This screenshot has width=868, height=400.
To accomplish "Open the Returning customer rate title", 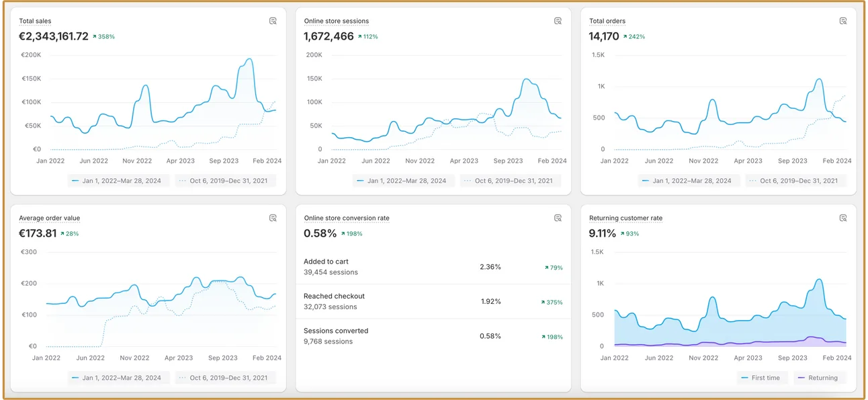I will point(625,218).
